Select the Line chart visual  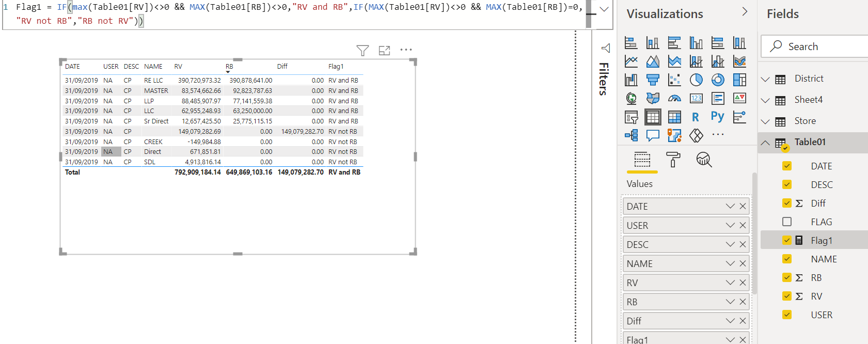631,61
